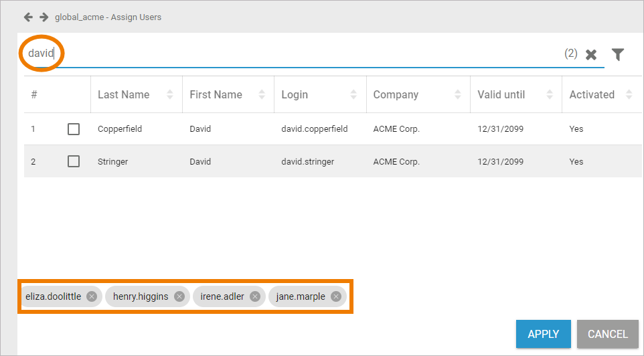Remove the eliza.doolittle chip
The image size is (644, 356).
92,296
